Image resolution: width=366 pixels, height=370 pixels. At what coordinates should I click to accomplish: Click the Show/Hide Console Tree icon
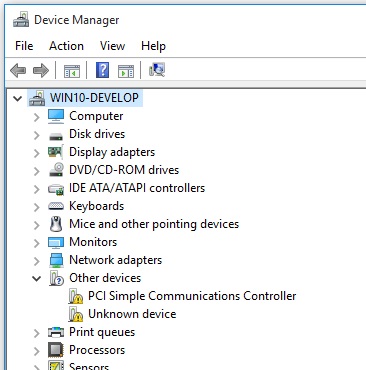[x=72, y=71]
